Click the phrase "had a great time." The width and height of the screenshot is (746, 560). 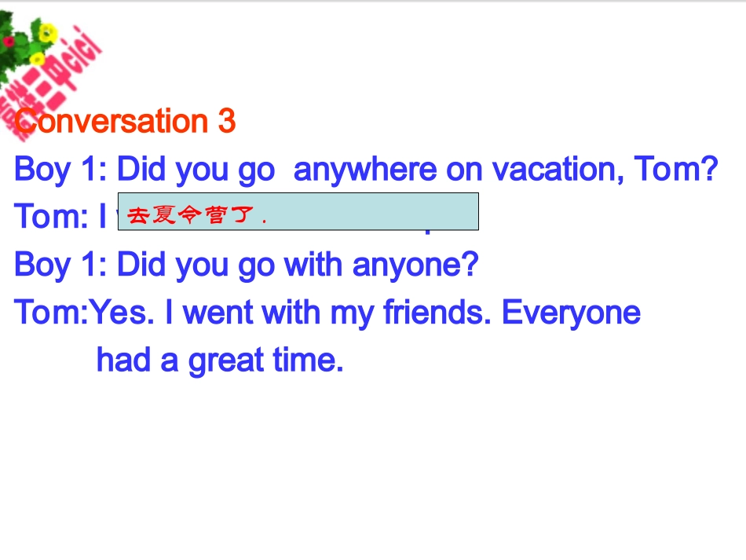coord(220,361)
